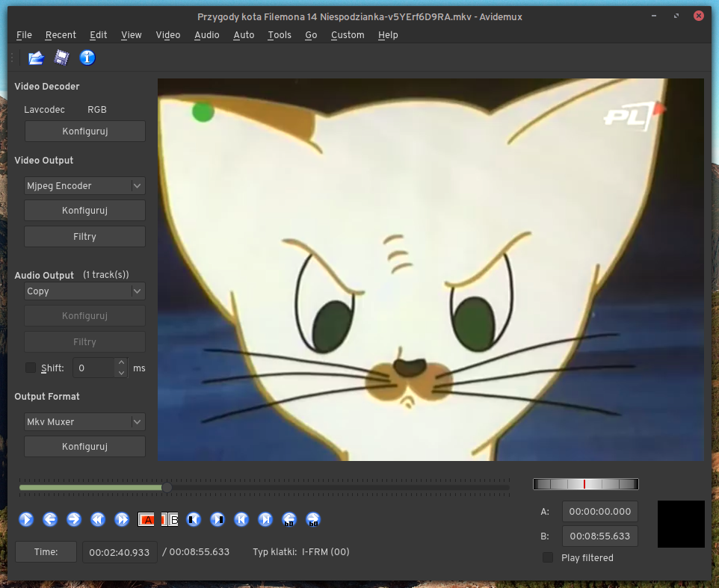Click the video preview of the cat

[x=431, y=270]
